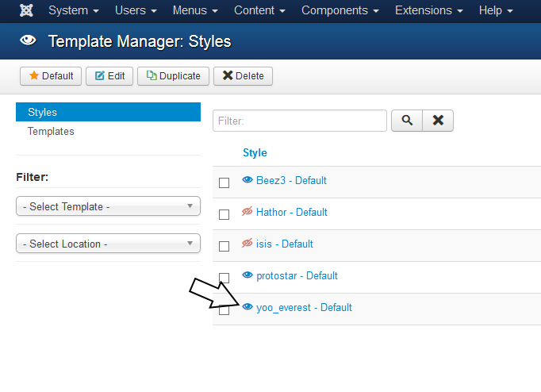This screenshot has height=392, width=541.
Task: Sort by the Style column header
Action: (255, 152)
